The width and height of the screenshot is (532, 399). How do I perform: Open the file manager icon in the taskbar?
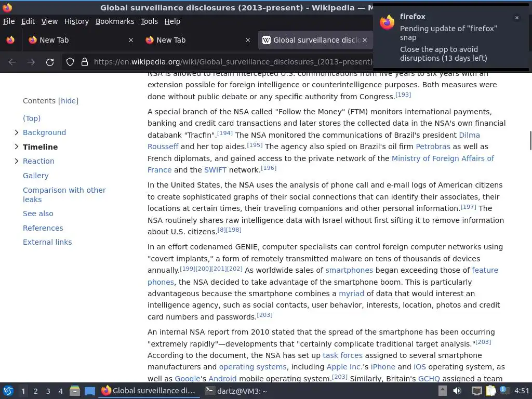pyautogui.click(x=75, y=391)
